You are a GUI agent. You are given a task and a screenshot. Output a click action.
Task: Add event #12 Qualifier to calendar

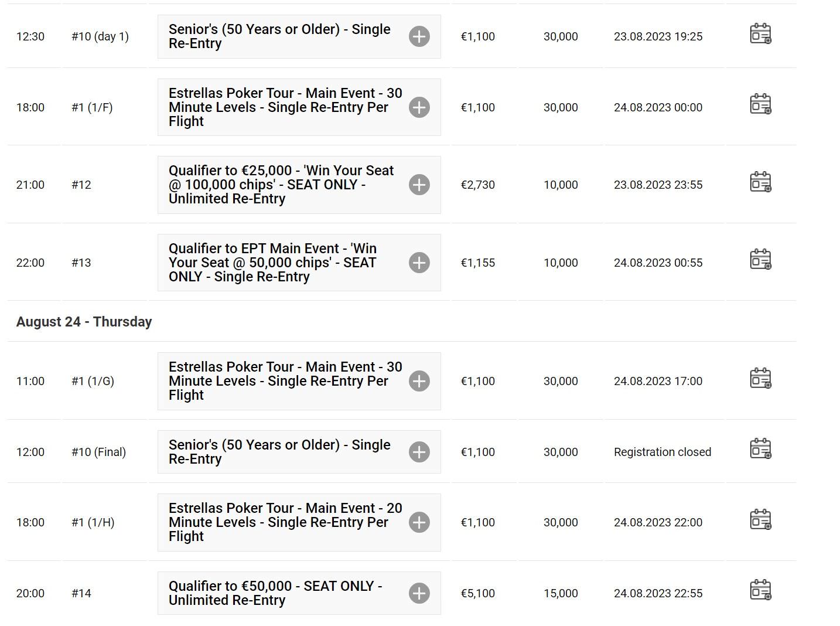point(760,182)
